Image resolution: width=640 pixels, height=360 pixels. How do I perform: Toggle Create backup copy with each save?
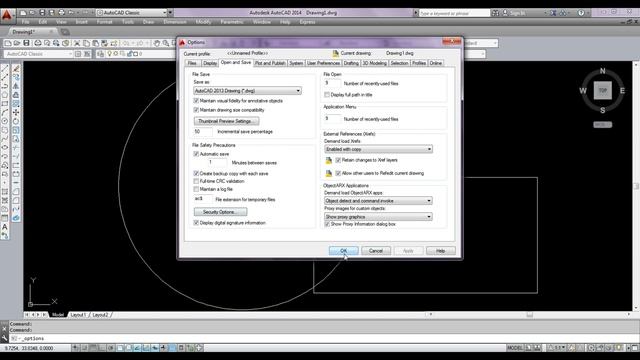196,173
